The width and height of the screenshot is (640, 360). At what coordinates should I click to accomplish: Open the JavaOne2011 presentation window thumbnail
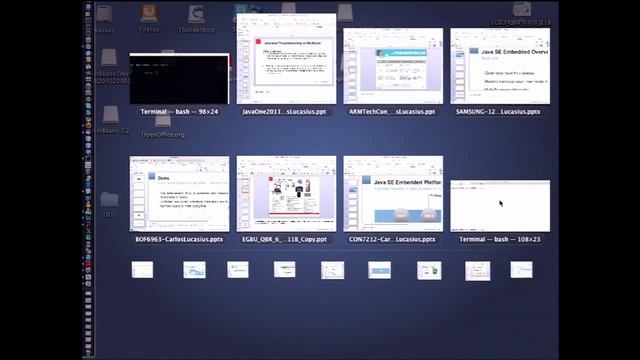[287, 58]
